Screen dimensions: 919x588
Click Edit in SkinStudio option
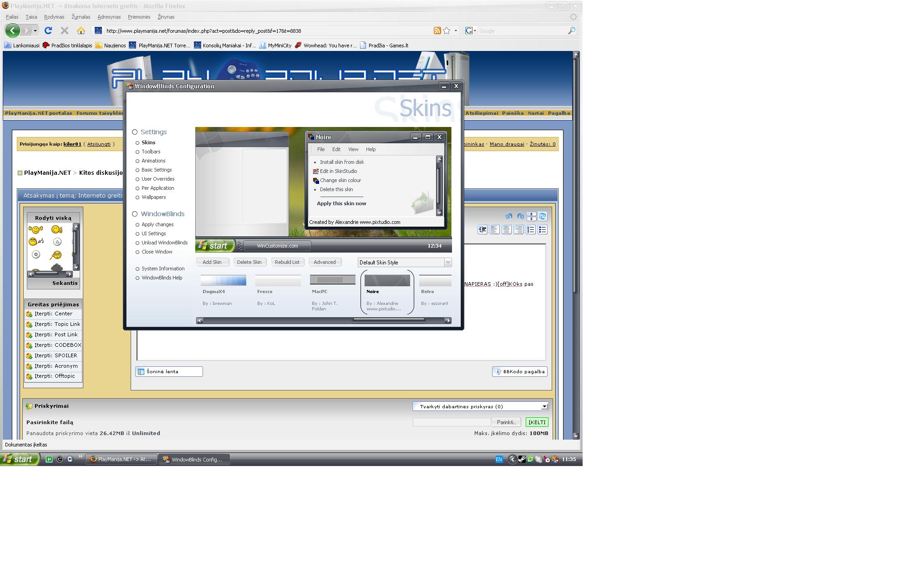click(x=338, y=171)
